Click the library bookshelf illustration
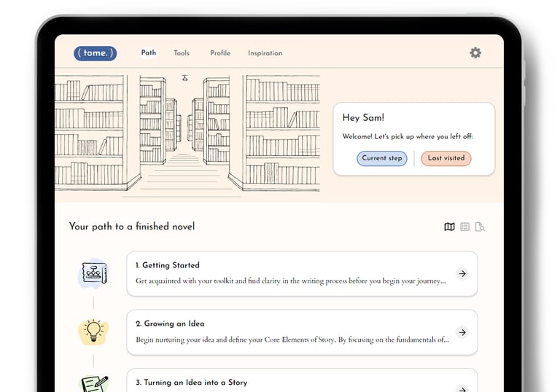The width and height of the screenshot is (560, 392). point(187,135)
